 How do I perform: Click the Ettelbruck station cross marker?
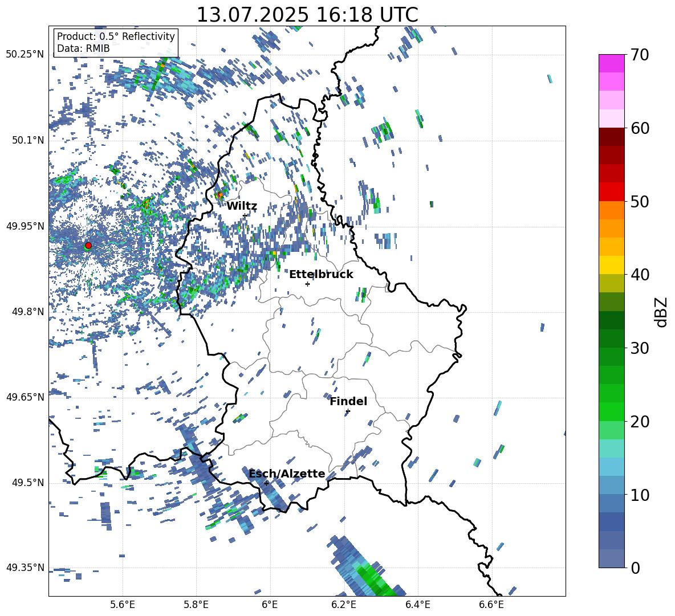pyautogui.click(x=307, y=284)
